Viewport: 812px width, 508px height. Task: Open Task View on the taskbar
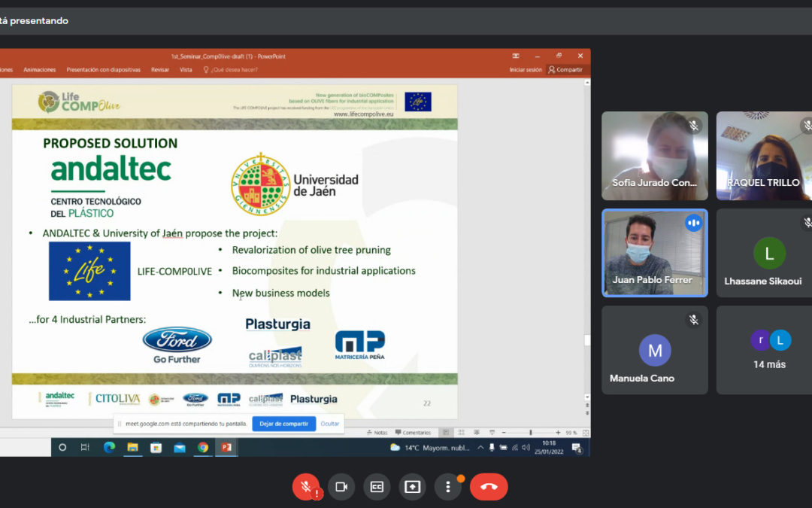(86, 447)
